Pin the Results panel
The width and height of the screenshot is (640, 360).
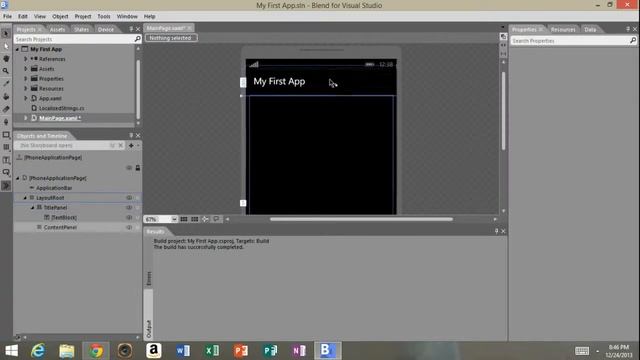click(x=496, y=231)
